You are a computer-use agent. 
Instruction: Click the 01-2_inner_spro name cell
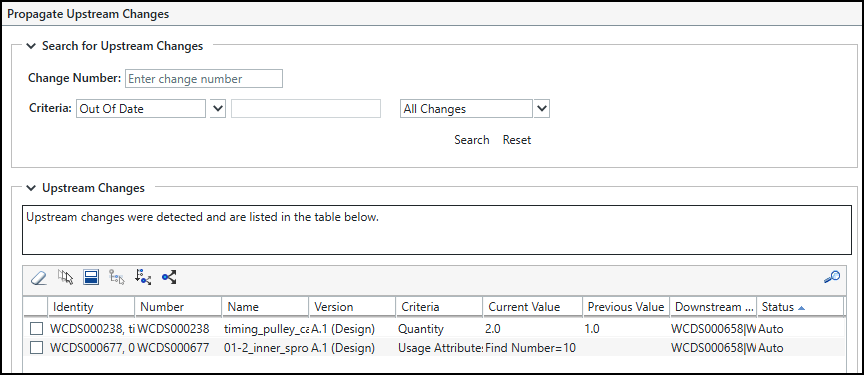[x=266, y=348]
